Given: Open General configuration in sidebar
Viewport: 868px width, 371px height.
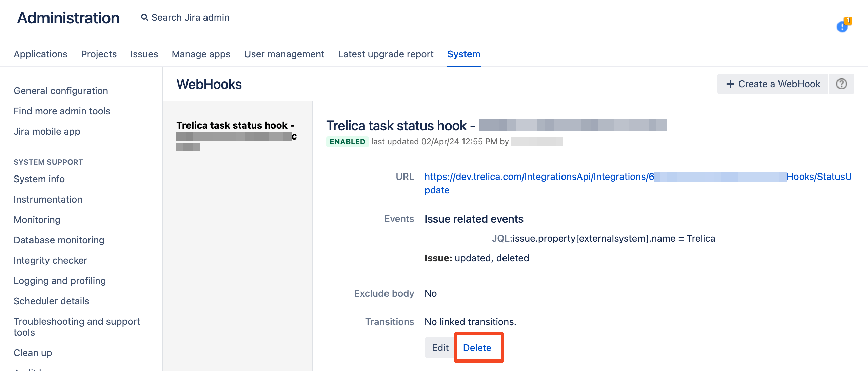Looking at the screenshot, I should (61, 91).
